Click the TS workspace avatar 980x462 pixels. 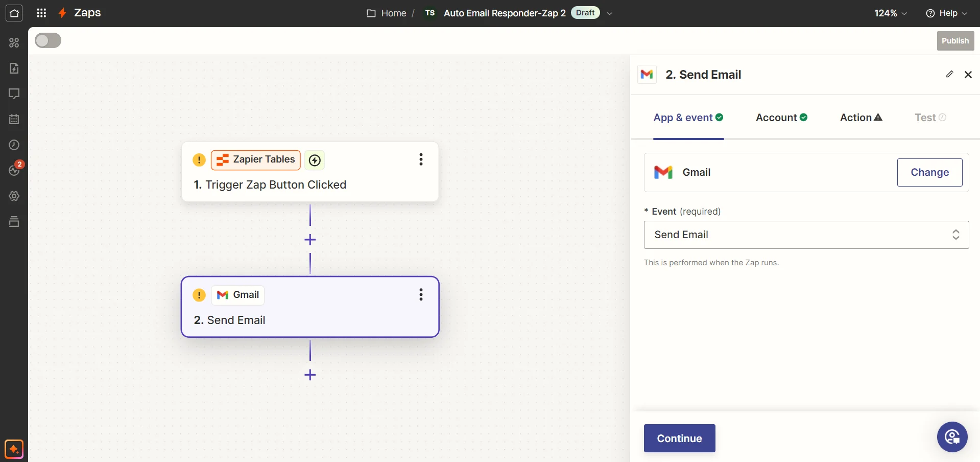point(430,13)
